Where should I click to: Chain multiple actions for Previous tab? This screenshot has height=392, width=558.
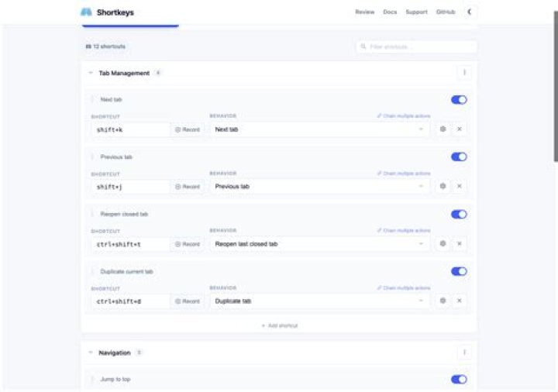(404, 174)
